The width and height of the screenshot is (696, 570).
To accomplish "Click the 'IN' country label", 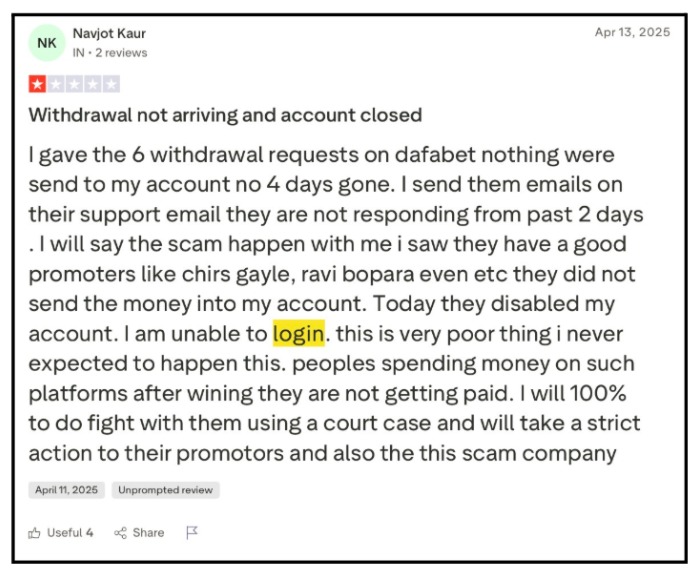I will [79, 52].
